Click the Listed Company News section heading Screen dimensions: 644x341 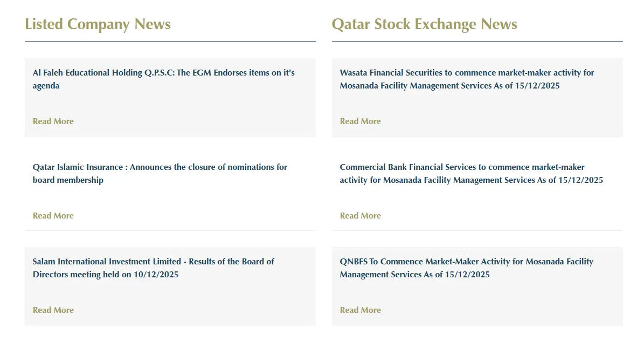[x=98, y=24]
